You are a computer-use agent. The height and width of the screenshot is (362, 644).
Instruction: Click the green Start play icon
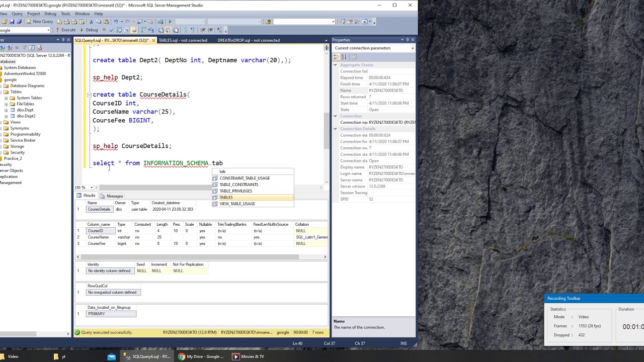[170, 22]
